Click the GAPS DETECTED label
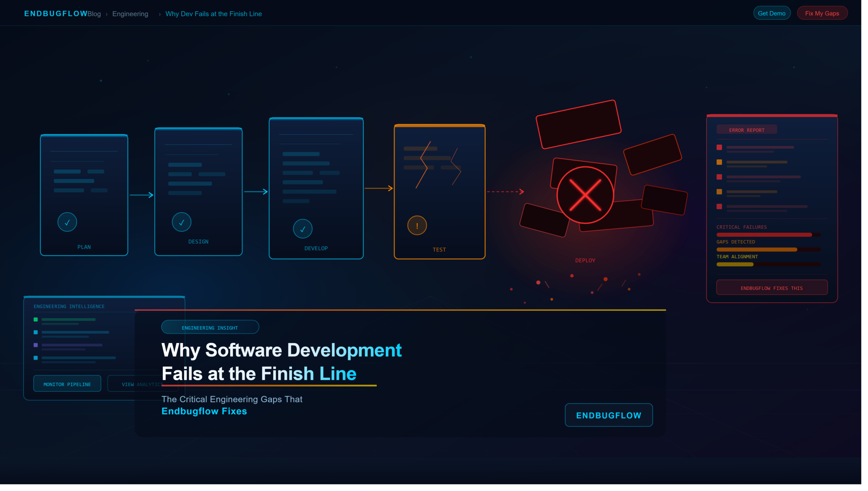868x491 pixels. coord(736,242)
